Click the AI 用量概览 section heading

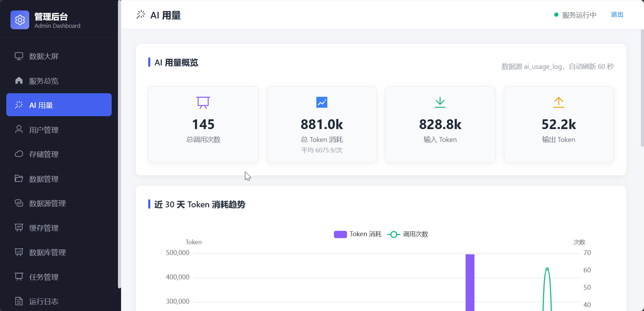176,63
